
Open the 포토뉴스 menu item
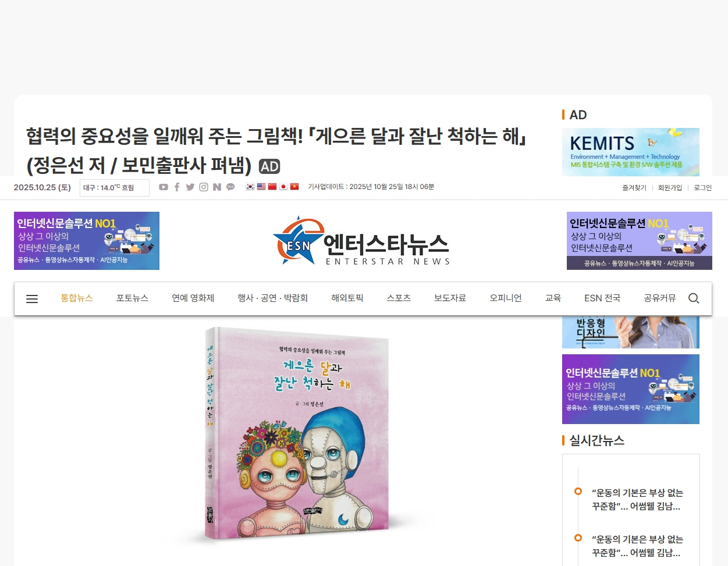132,298
